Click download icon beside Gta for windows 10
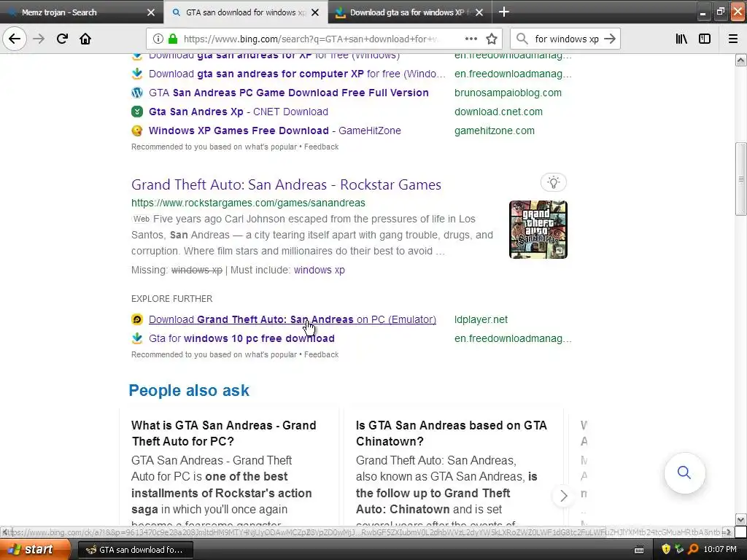747x560 pixels. coord(137,338)
